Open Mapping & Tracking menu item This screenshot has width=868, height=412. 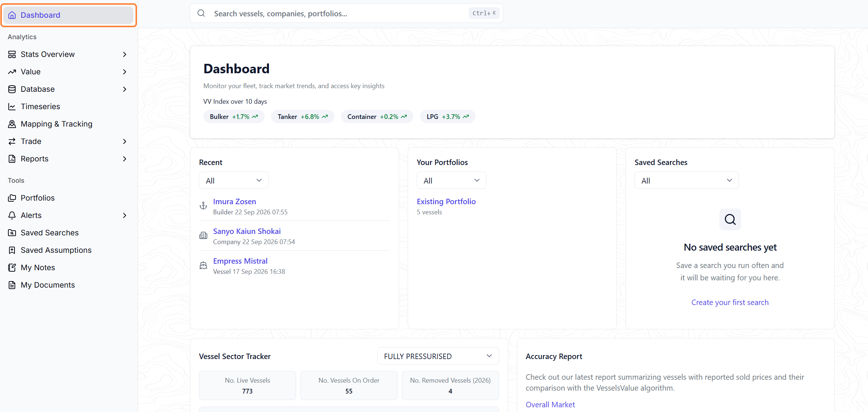(68, 124)
